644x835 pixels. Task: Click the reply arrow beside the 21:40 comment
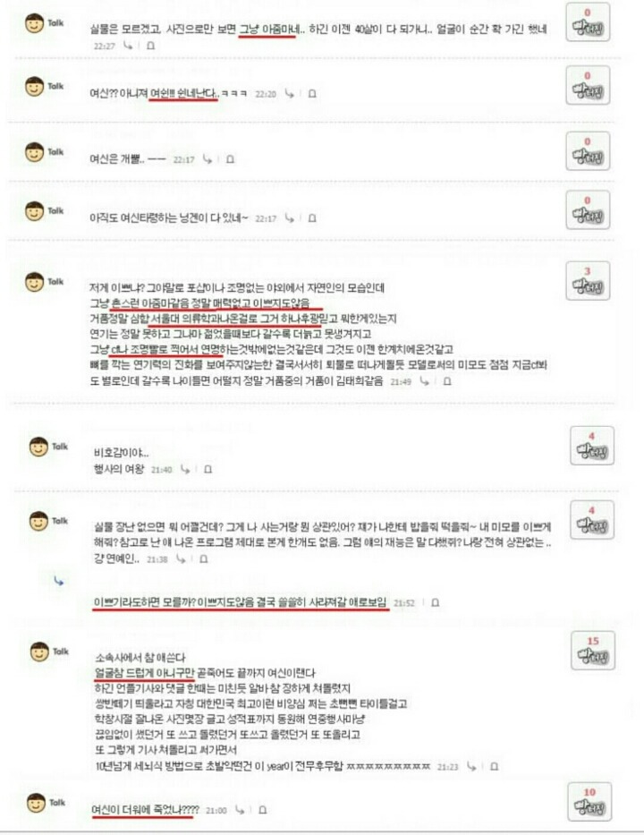185,469
